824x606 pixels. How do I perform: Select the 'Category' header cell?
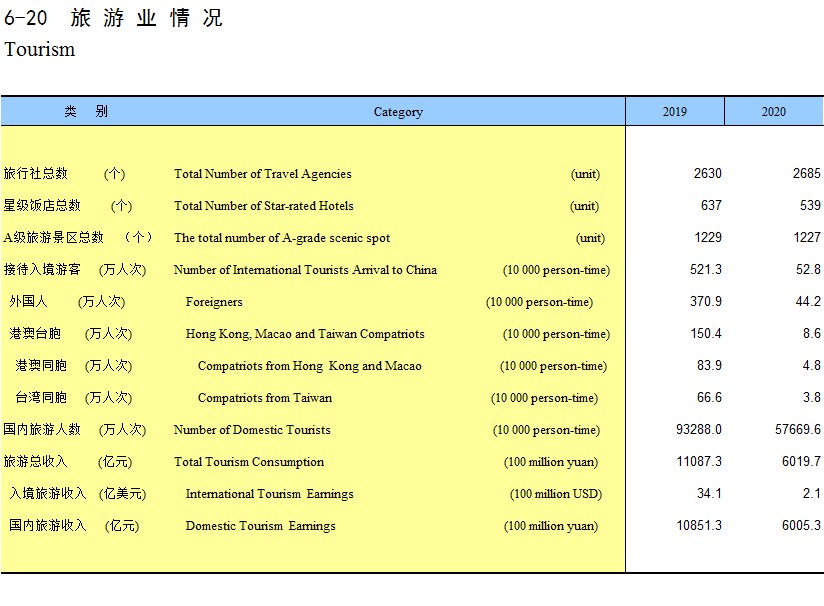pos(398,112)
